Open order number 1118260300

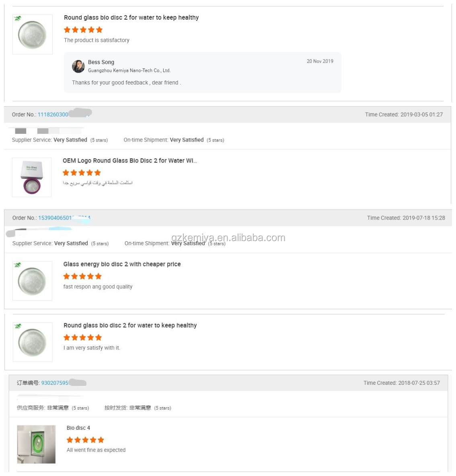58,114
